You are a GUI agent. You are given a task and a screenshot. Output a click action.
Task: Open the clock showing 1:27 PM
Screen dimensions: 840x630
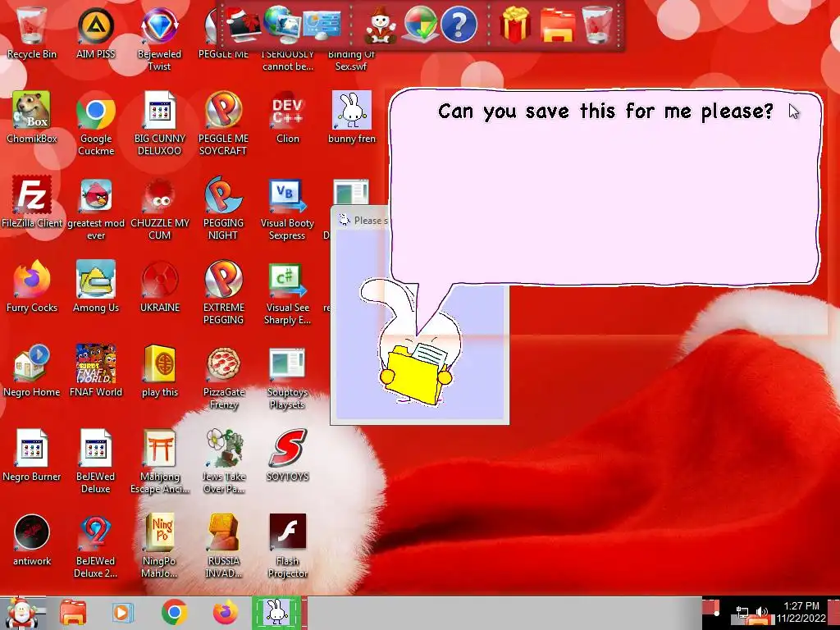pyautogui.click(x=801, y=612)
